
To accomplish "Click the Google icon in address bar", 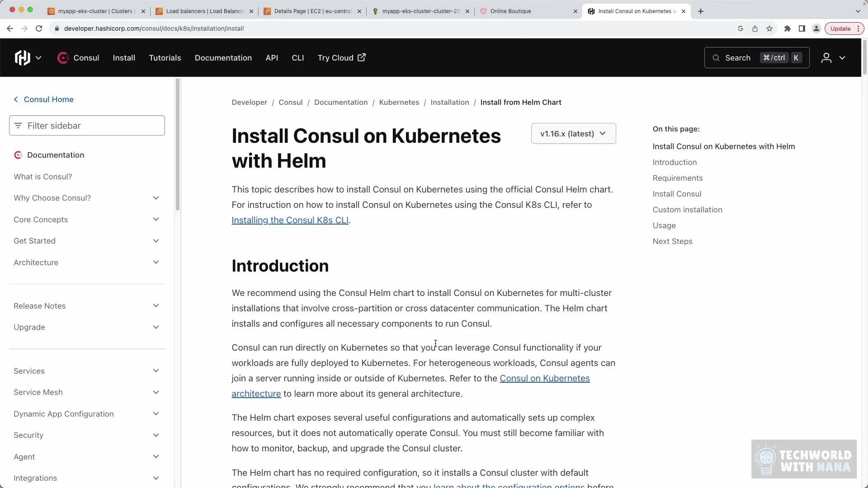I will (741, 28).
